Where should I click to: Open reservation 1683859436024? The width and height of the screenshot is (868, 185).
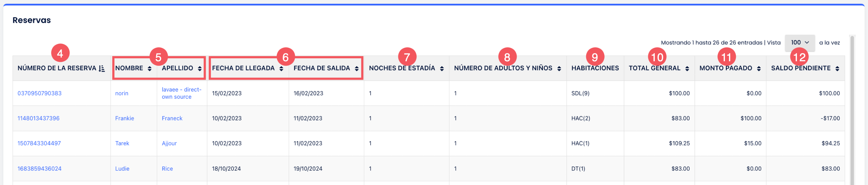point(39,168)
